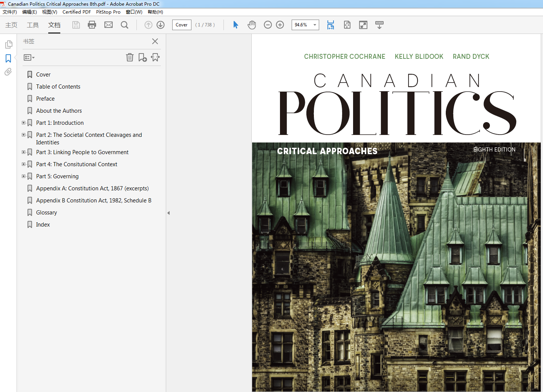Open zoom percentage dropdown

pos(315,25)
